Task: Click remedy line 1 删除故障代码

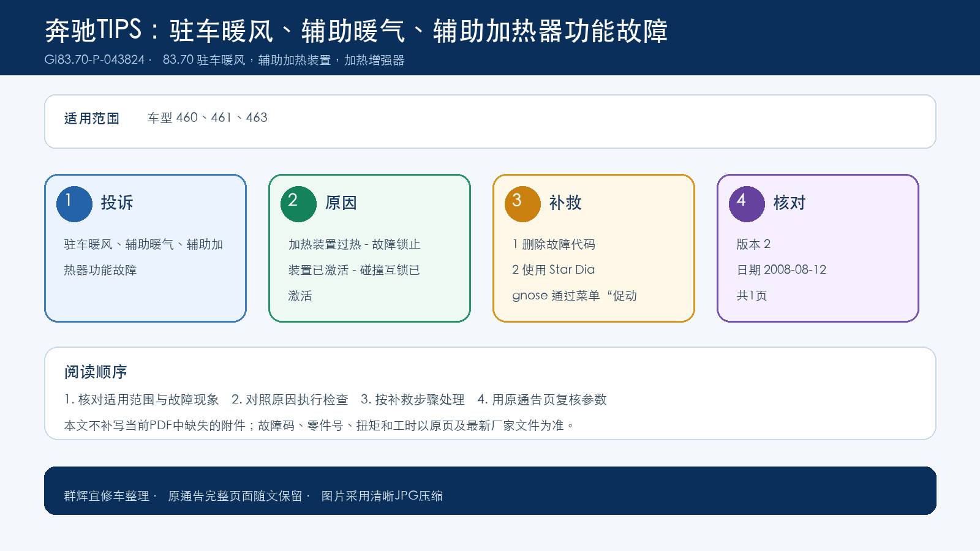Action: coord(554,244)
